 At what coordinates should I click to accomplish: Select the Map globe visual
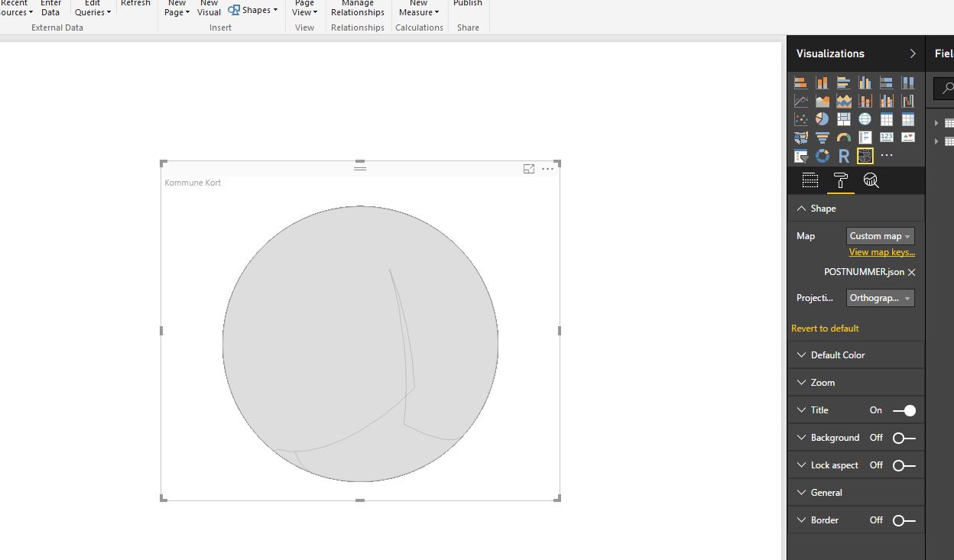coord(865,119)
